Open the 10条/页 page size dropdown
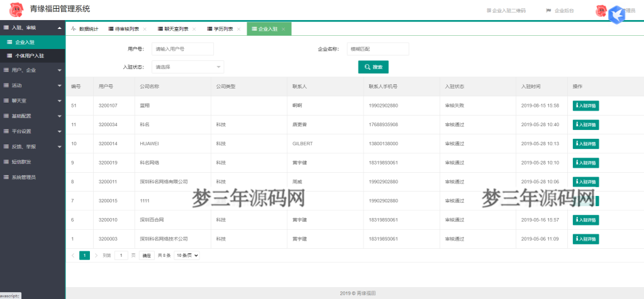Viewport: 644px width, 299px height. click(187, 256)
